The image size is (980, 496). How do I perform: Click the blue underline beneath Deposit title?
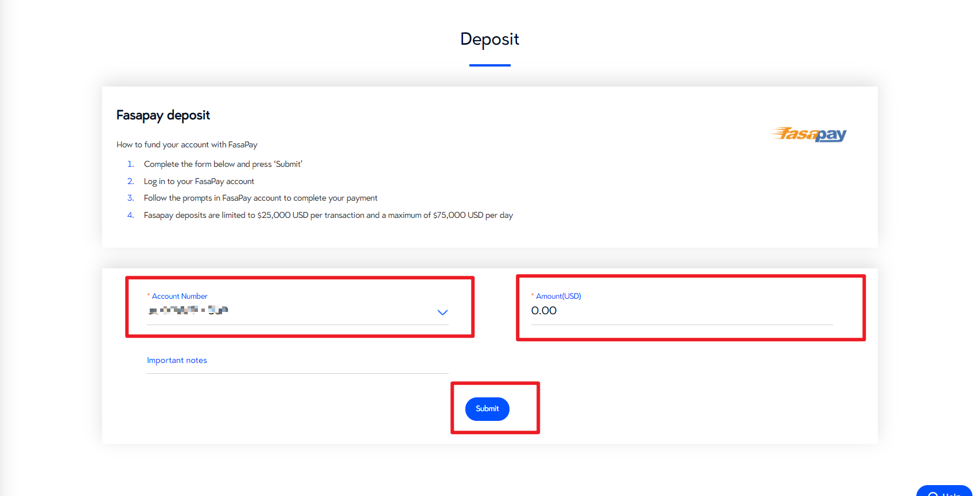point(489,65)
